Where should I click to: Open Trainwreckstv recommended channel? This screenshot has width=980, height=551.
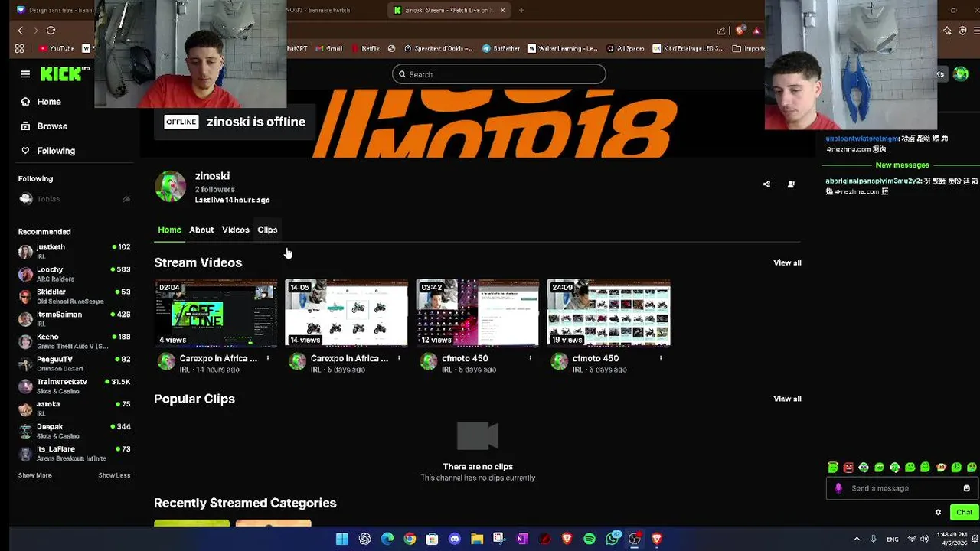pyautogui.click(x=74, y=386)
